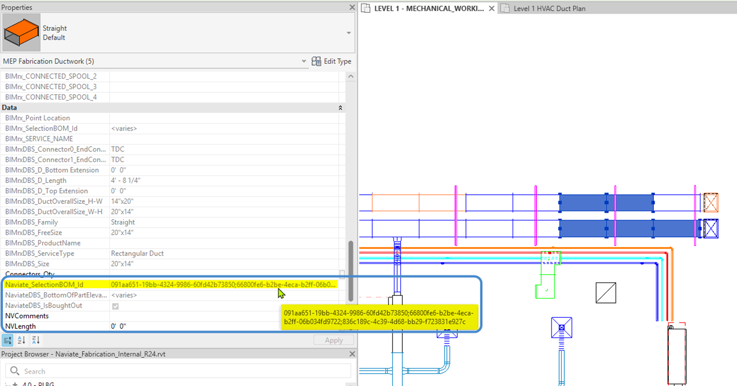Viewport: 737px width, 386px height.
Task: Click the Project Browser search field
Action: point(178,371)
